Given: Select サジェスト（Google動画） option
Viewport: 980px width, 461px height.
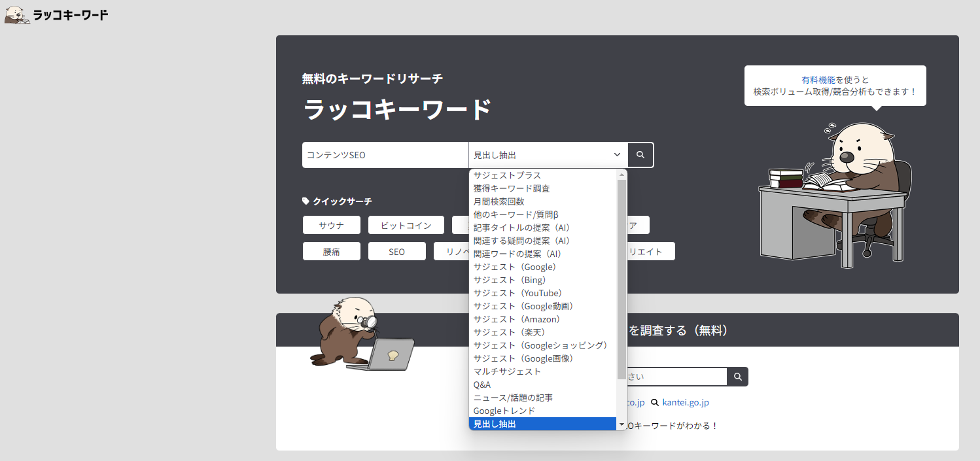Looking at the screenshot, I should [543, 306].
